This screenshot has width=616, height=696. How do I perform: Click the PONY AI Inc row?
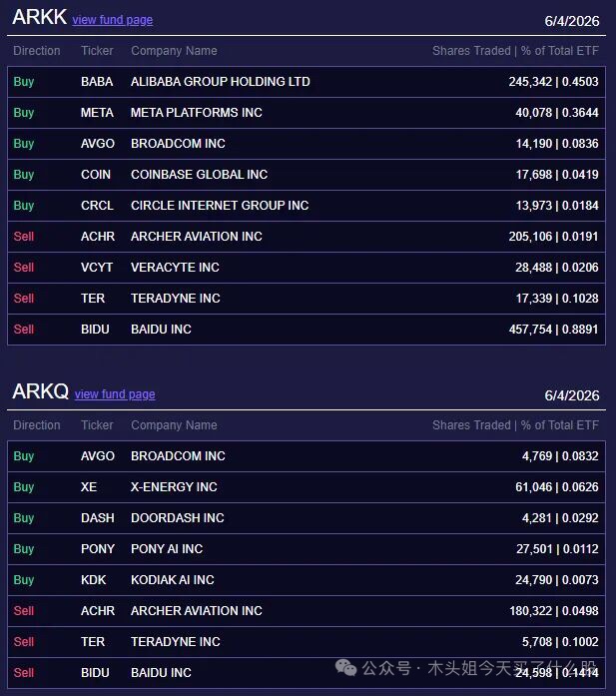pyautogui.click(x=307, y=549)
